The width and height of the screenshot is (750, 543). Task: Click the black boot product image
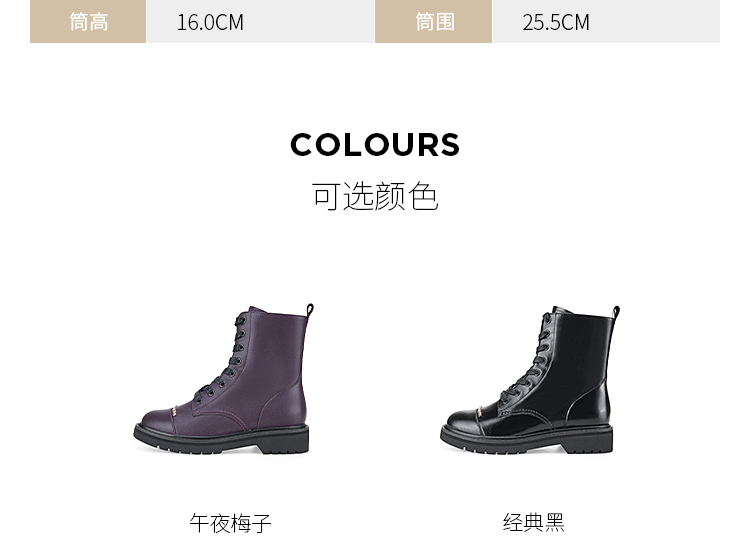530,379
